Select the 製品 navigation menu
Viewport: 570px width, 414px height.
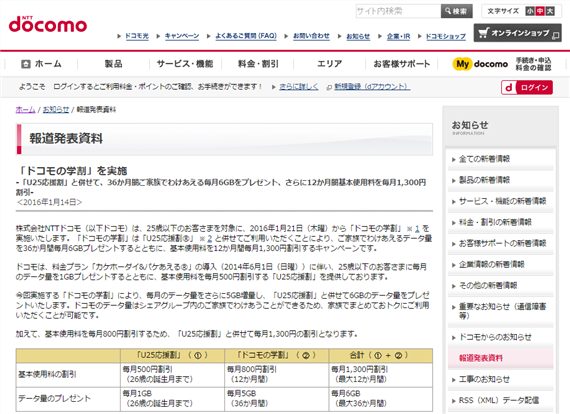[113, 64]
